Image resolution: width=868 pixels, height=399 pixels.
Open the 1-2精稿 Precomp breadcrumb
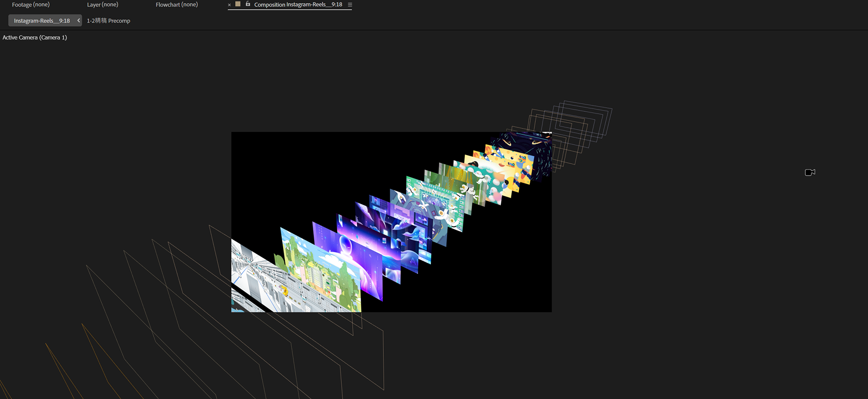tap(108, 21)
